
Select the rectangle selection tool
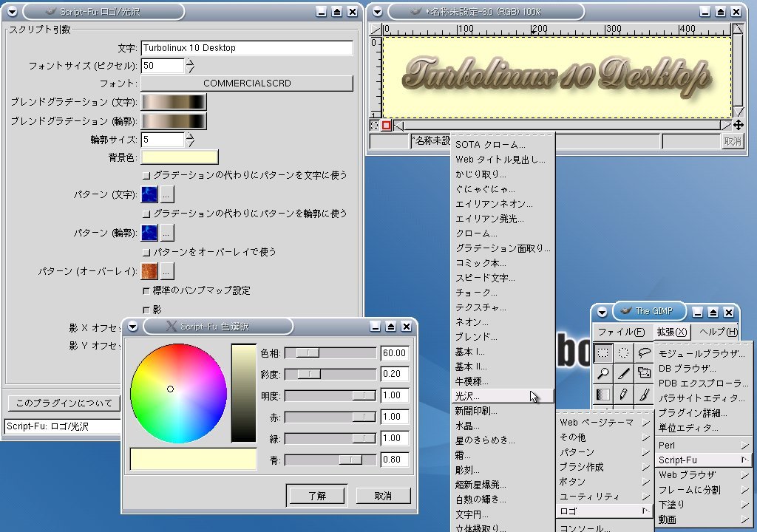(604, 353)
